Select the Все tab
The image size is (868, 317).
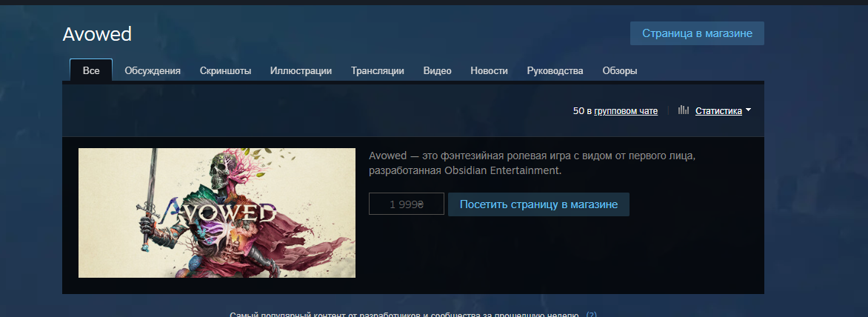[x=91, y=70]
